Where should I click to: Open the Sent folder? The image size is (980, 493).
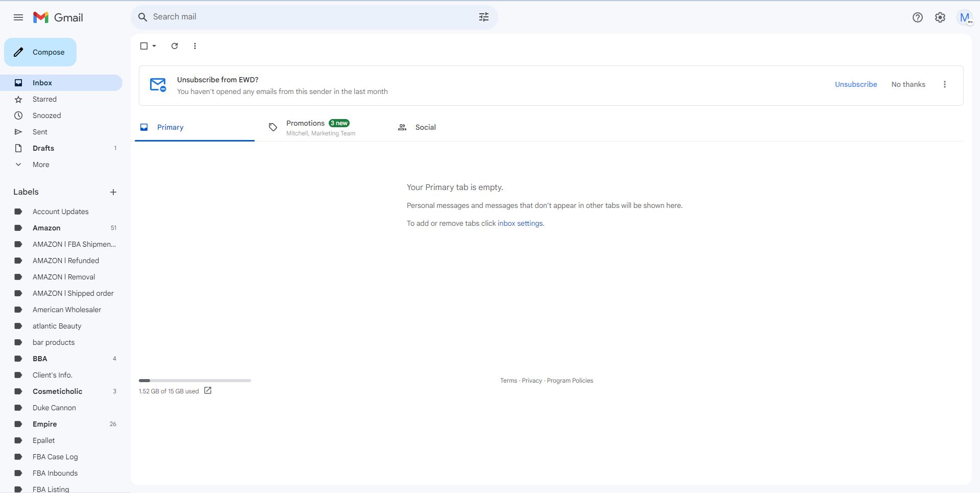tap(61, 132)
